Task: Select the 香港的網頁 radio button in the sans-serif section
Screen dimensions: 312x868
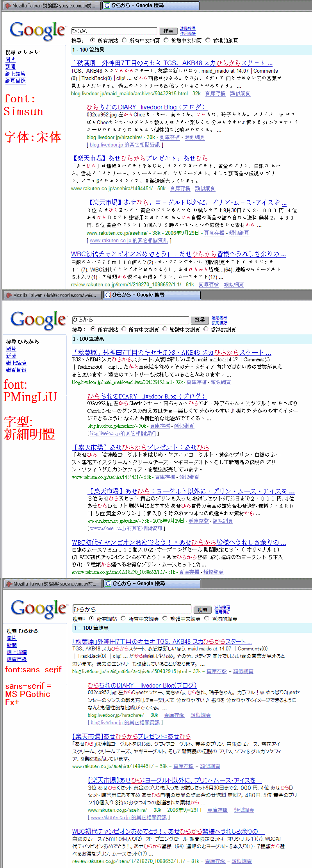Action: [x=207, y=618]
